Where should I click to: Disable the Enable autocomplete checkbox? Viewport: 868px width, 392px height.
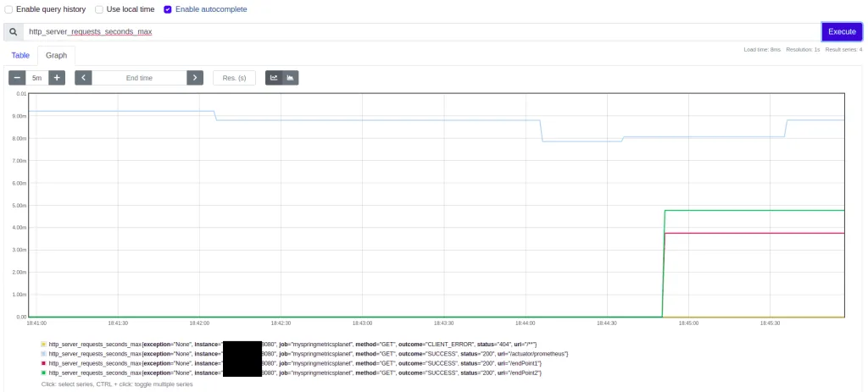[x=168, y=9]
